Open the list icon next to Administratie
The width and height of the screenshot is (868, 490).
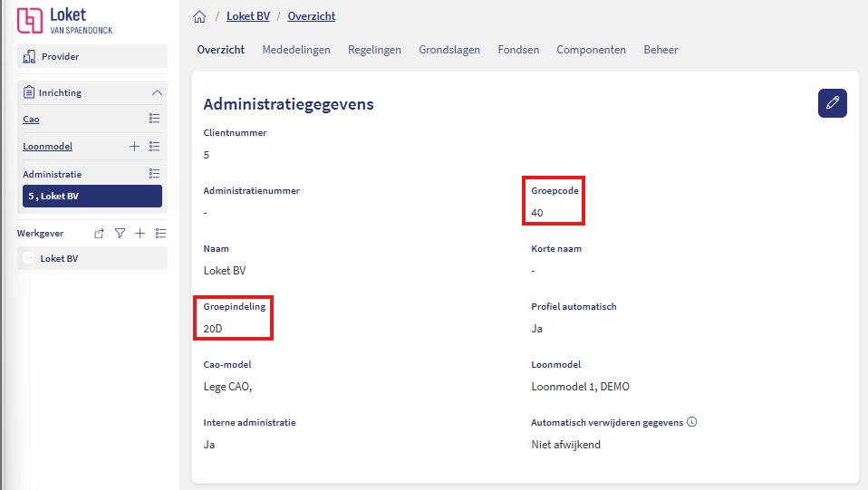154,174
